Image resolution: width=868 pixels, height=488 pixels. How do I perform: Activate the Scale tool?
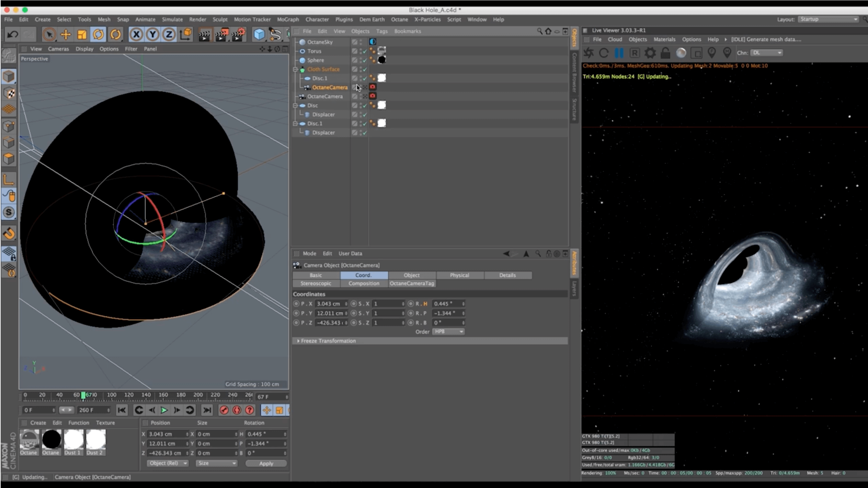pos(82,34)
